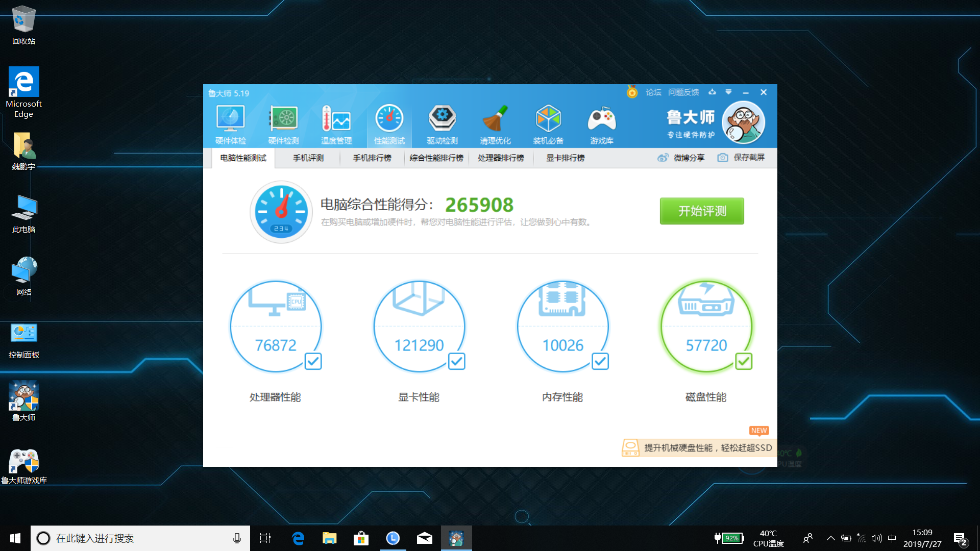Open the 提升机械硬盘性能 SSD promo banner

(x=699, y=447)
